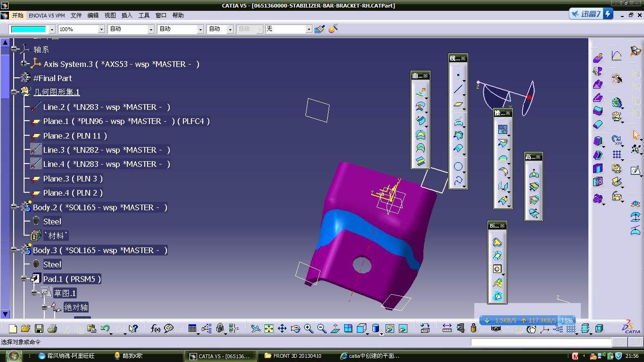Screen dimensions: 644x362
Task: Close the 线 floating toolbar
Action: 463,58
